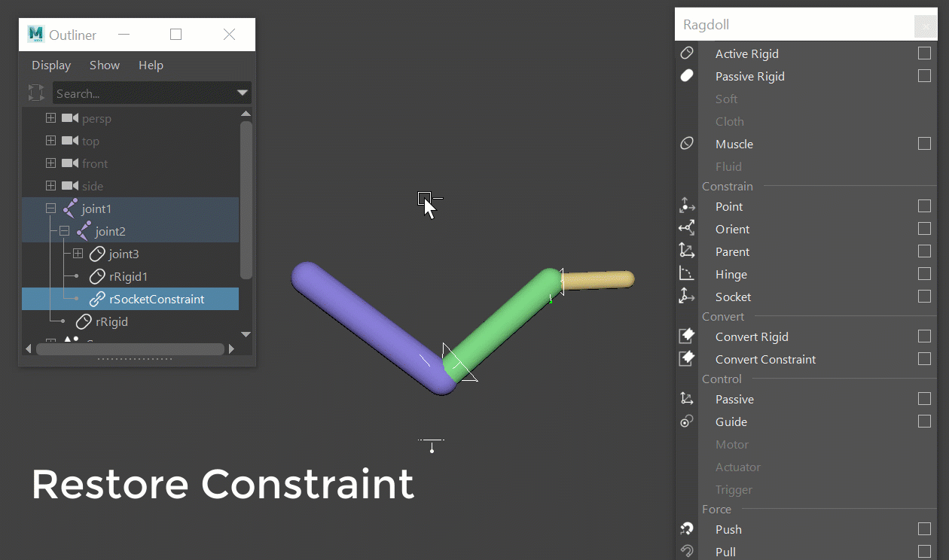The height and width of the screenshot is (560, 949).
Task: Click the Parent constraint icon
Action: pos(687,251)
